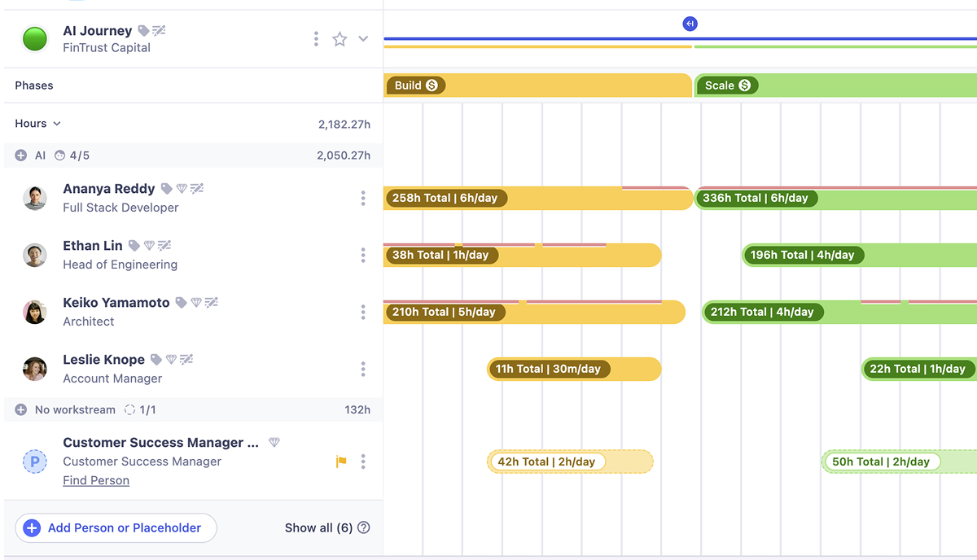This screenshot has height=560, width=977.
Task: Click the Keiko Yamamoto name
Action: 116,303
